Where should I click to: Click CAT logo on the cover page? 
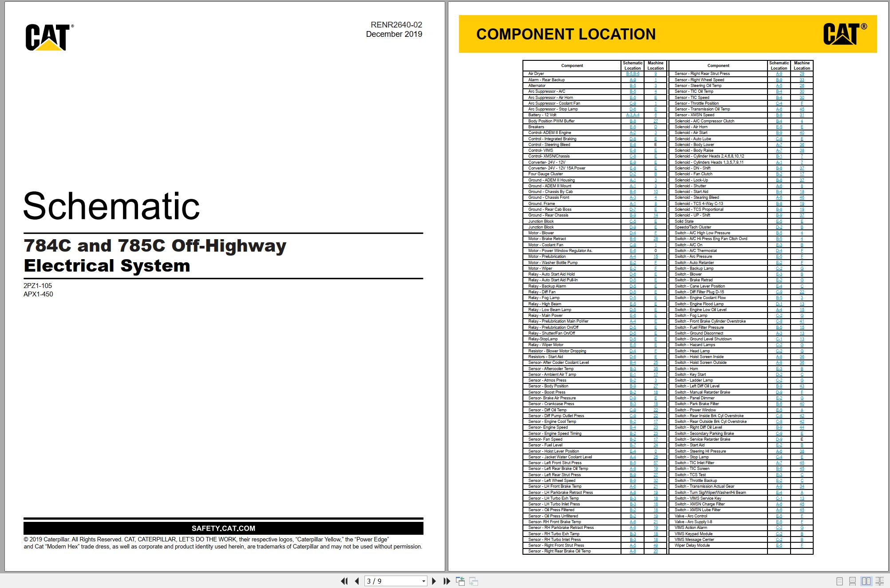point(49,37)
